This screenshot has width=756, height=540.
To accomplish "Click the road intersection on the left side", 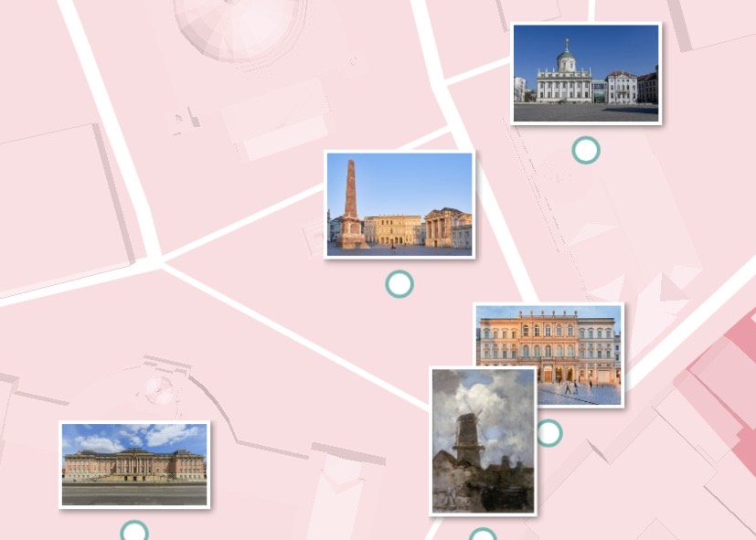I will click(x=161, y=263).
